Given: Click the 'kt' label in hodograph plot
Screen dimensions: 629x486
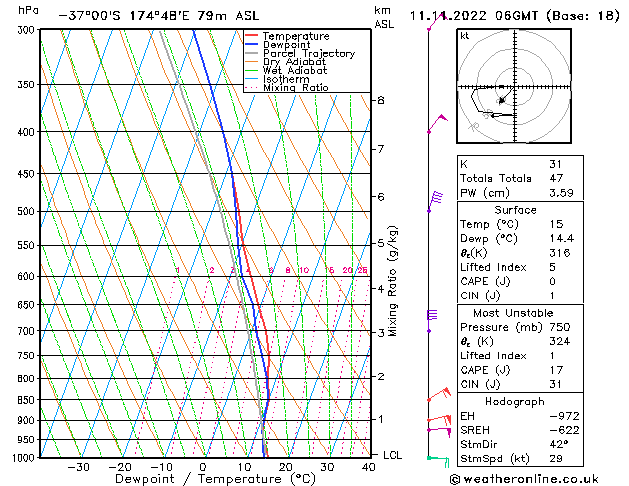Looking at the screenshot, I should click(465, 36).
